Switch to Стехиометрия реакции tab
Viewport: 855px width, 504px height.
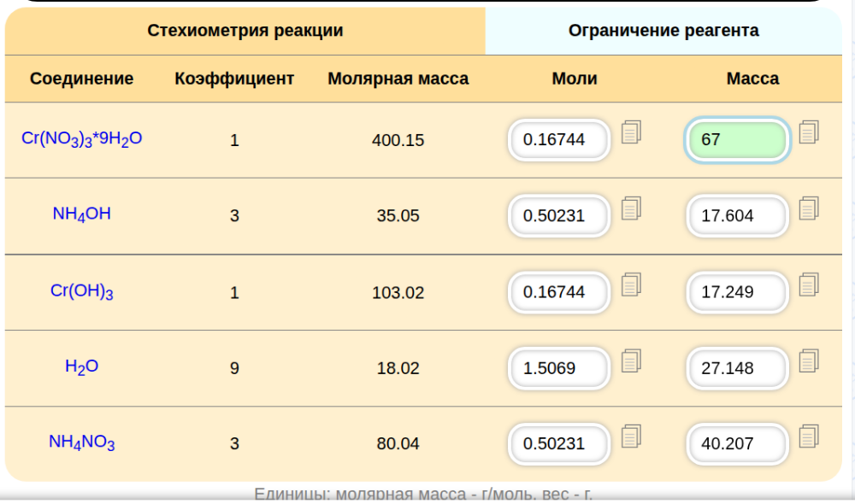245,31
